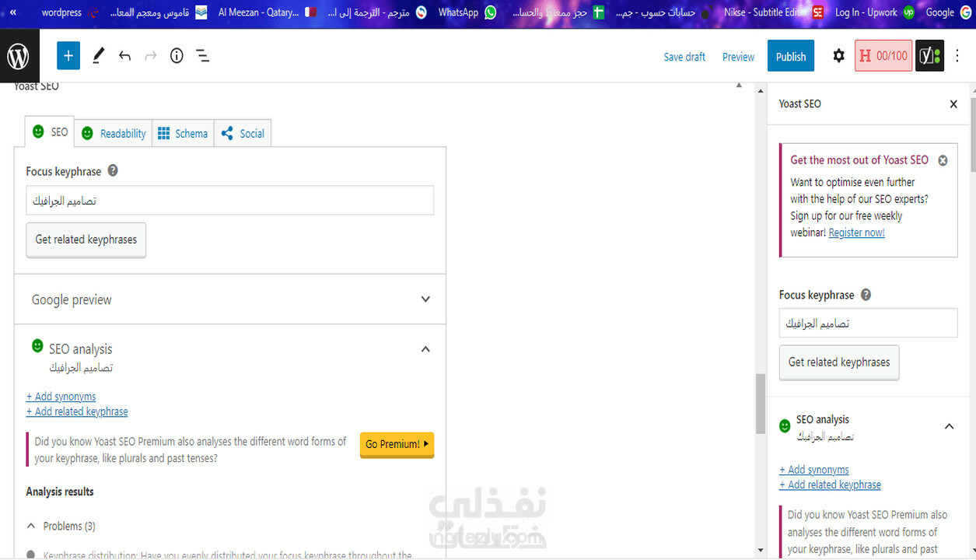Click the green smiley beside sidebar SEO analysis
The image size is (976, 560).
click(x=785, y=426)
